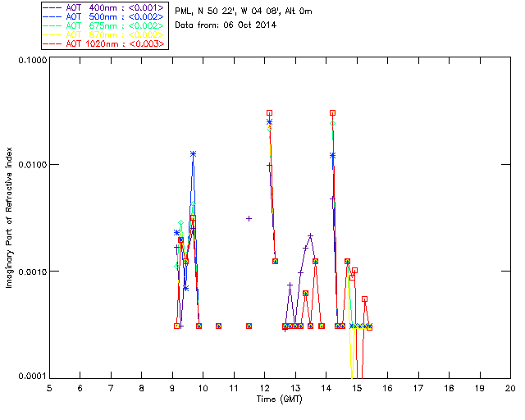Click the x-axis tick label 20
525x420 pixels.
tap(510, 388)
